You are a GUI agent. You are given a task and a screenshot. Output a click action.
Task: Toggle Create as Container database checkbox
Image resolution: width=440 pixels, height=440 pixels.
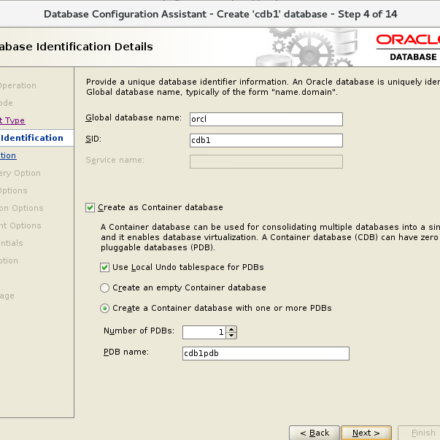[x=90, y=208]
